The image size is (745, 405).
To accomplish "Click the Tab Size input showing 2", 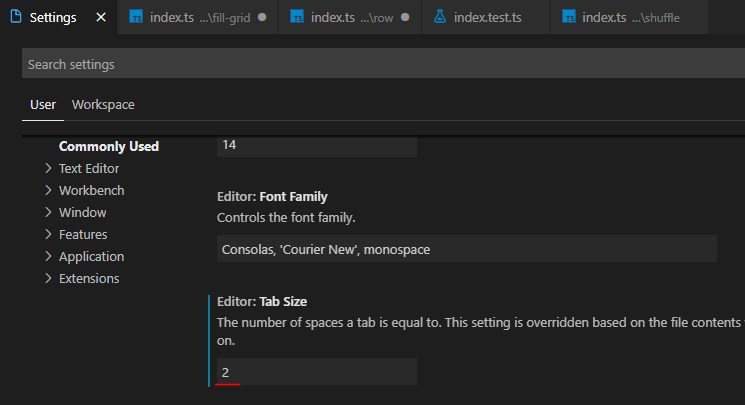I will click(317, 372).
